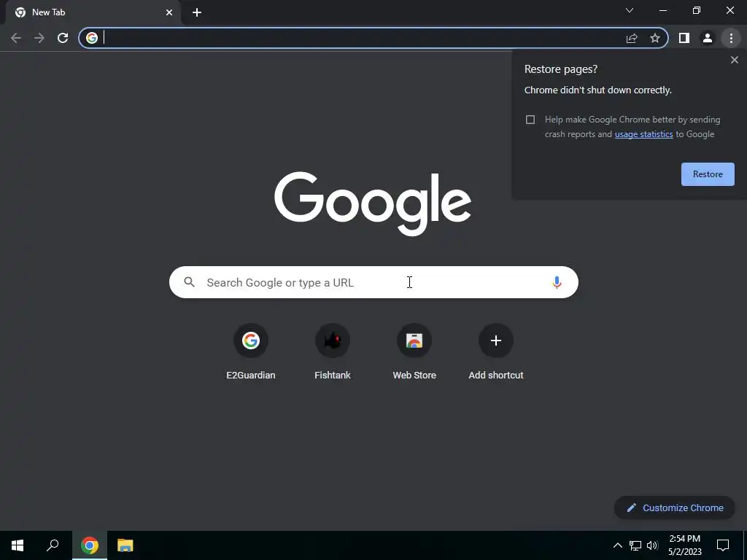The height and width of the screenshot is (560, 747).
Task: Reload the page with the refresh icon
Action: point(63,38)
